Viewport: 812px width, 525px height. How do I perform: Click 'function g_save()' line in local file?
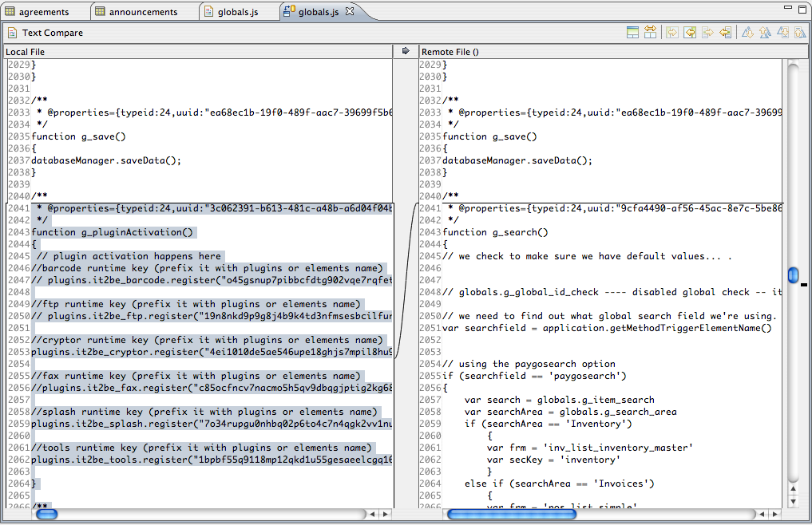[x=78, y=136]
